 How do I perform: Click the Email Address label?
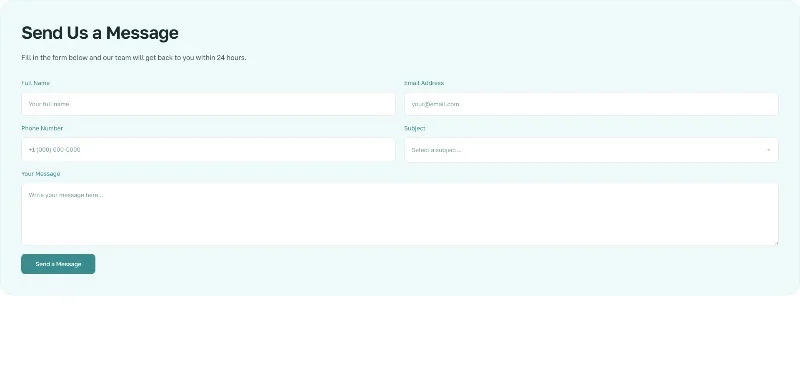(424, 83)
